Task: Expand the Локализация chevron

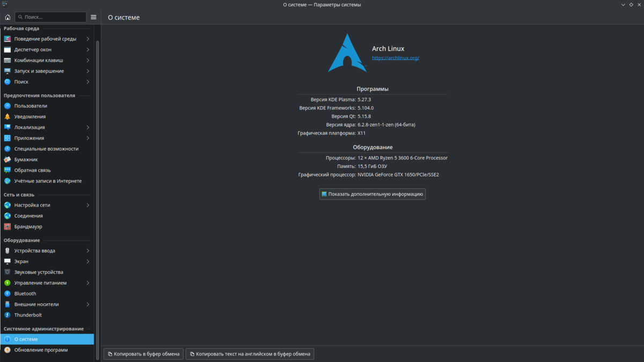Action: [88, 127]
